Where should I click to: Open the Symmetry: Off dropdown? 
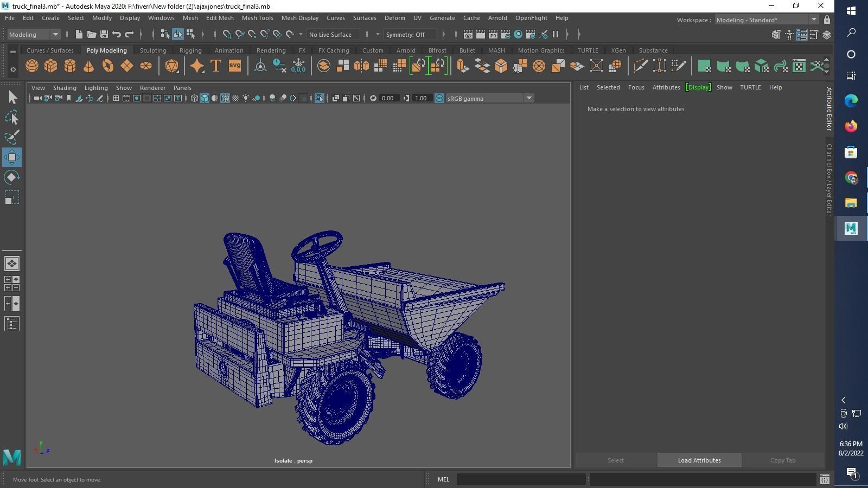411,34
